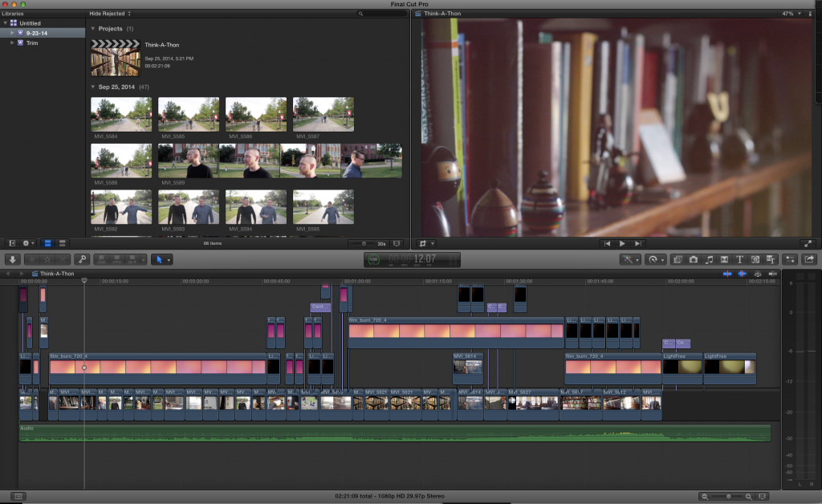Toggle audio skimming in timeline
822x504 pixels.
(x=743, y=274)
